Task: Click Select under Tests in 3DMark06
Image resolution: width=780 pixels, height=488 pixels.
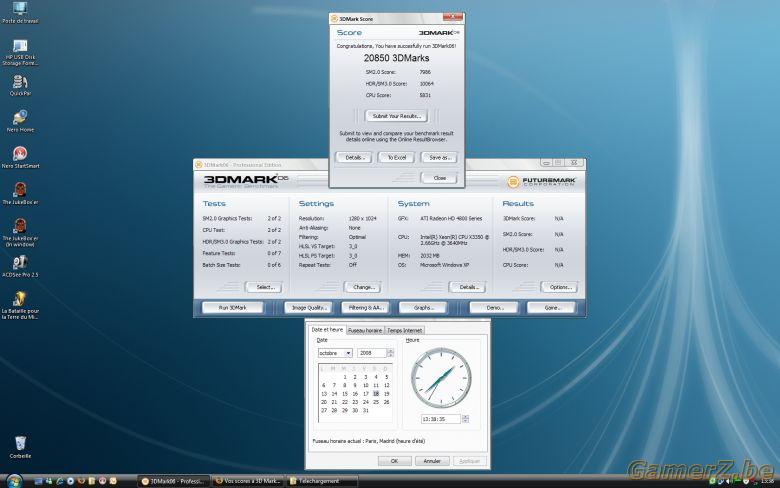Action: [x=264, y=287]
